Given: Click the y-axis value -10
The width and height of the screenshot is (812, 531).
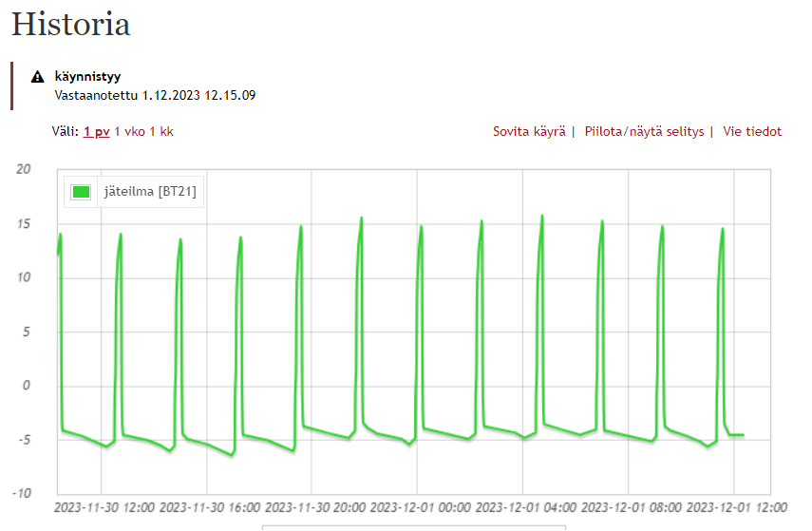Looking at the screenshot, I should (x=21, y=494).
